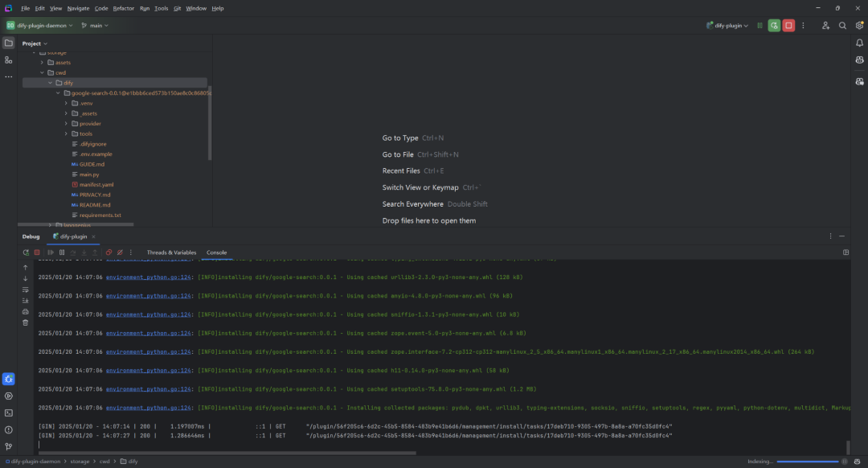
Task: Toggle Mute Breakpoints in Debug toolbar
Action: [x=120, y=252]
